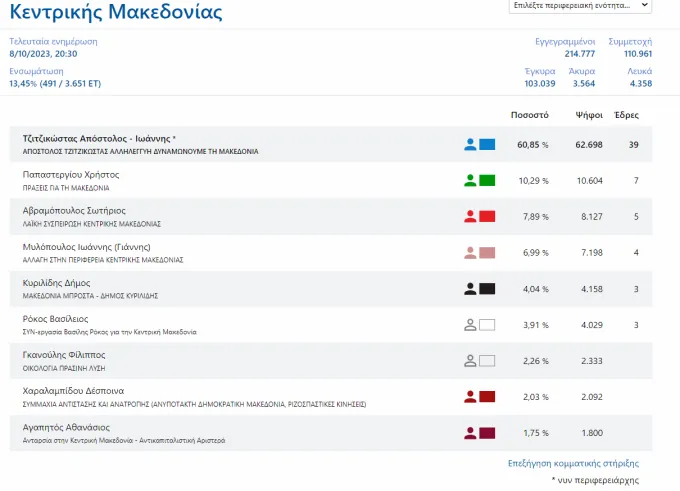Click Charalampidou dark red person icon

point(470,397)
